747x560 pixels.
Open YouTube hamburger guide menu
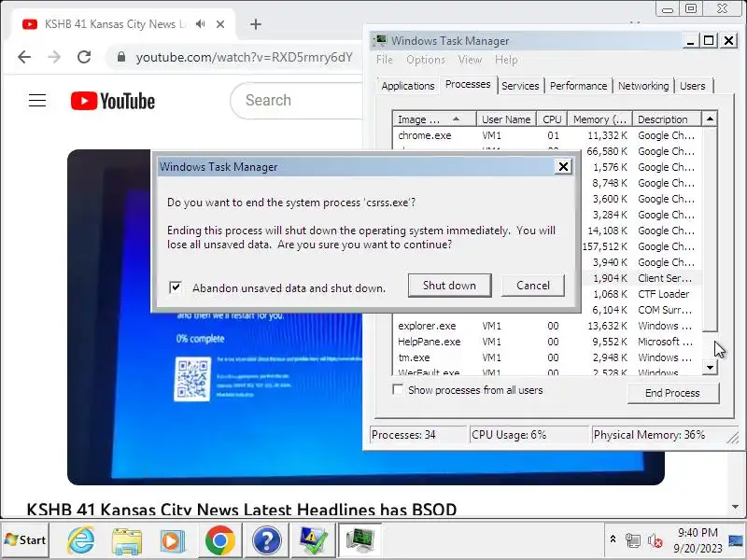tap(37, 101)
